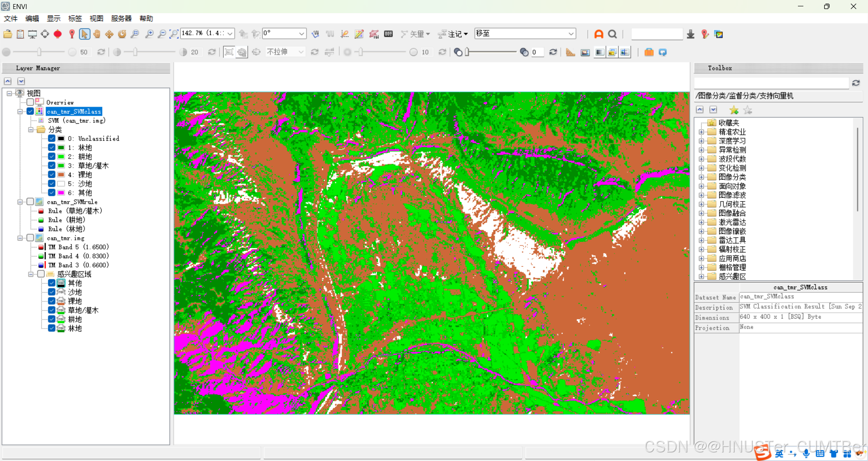Open the Data Manager clipboard icon

[20, 34]
